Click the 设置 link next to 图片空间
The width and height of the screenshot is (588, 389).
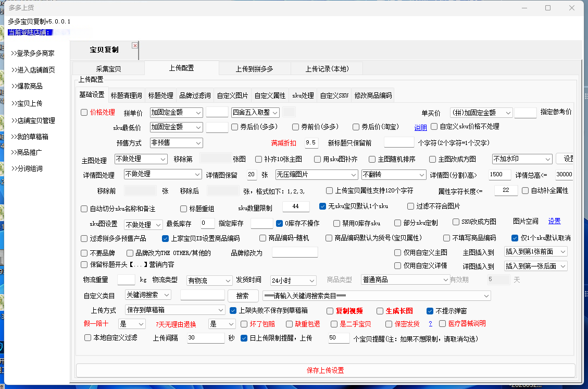click(554, 221)
